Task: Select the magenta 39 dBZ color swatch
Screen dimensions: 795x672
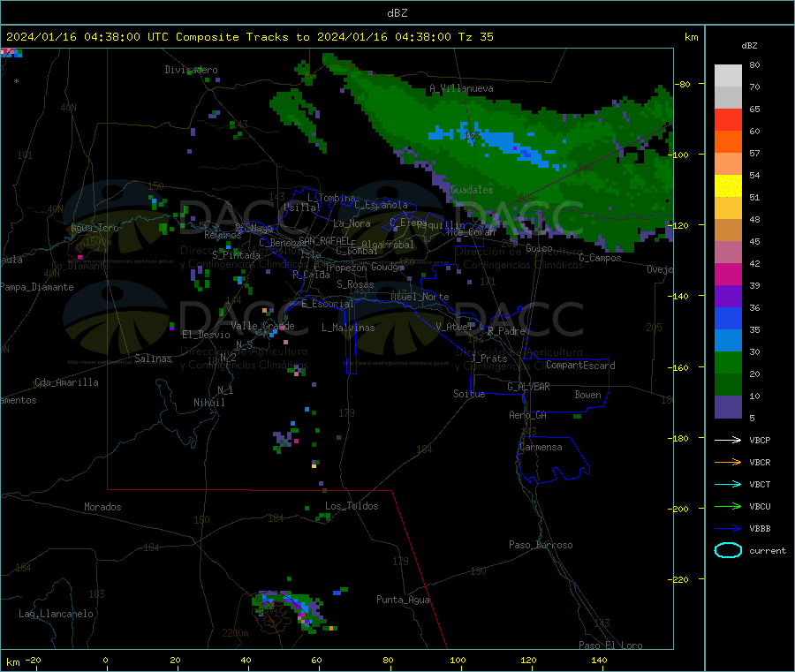Action: [728, 274]
